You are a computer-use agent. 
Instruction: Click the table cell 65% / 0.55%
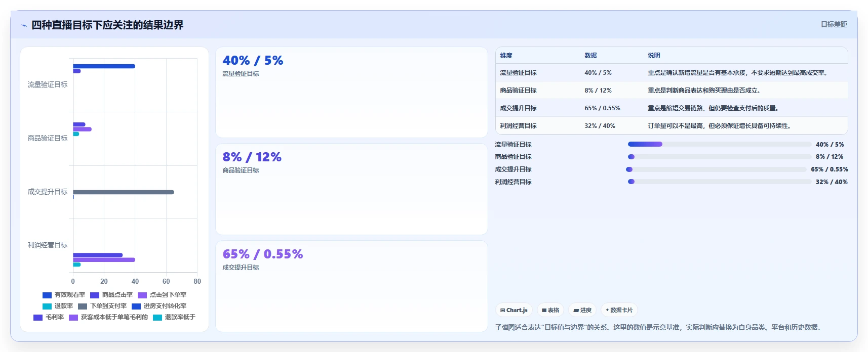pos(602,108)
